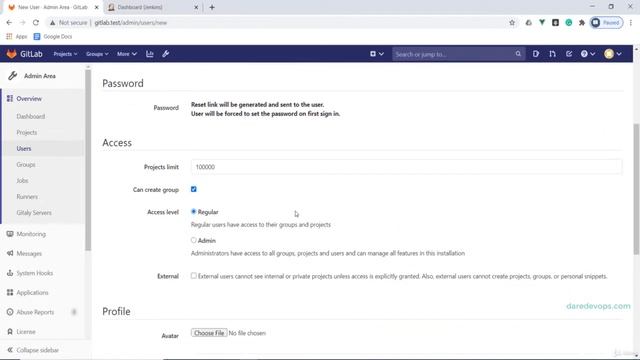640x360 pixels.
Task: Open Groups in the admin sidebar
Action: pyautogui.click(x=26, y=164)
